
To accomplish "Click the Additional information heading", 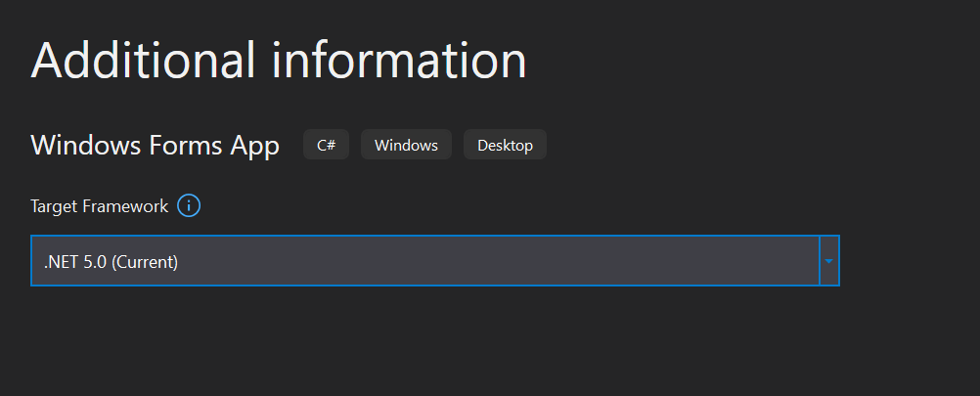I will [279, 60].
